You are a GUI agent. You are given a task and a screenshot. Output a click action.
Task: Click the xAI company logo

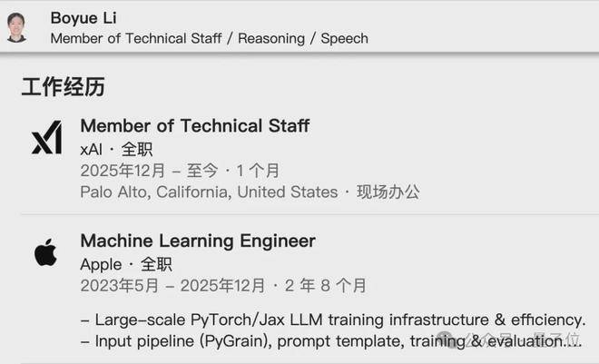(45, 139)
